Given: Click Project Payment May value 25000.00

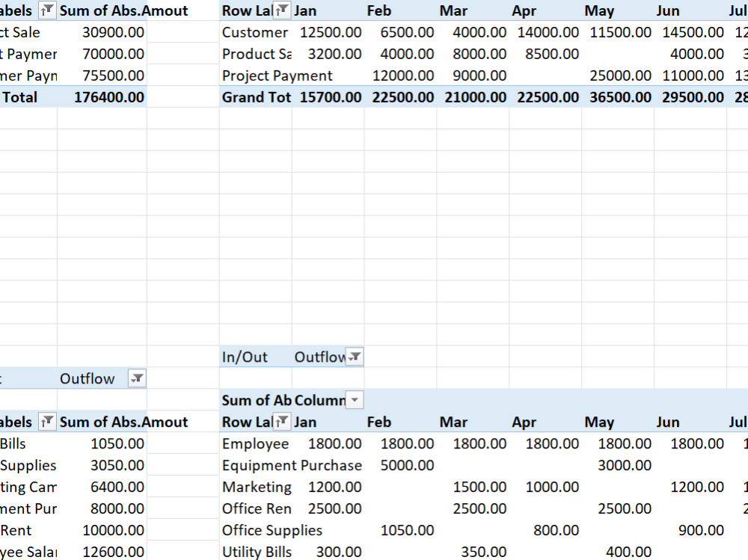Looking at the screenshot, I should (x=619, y=76).
